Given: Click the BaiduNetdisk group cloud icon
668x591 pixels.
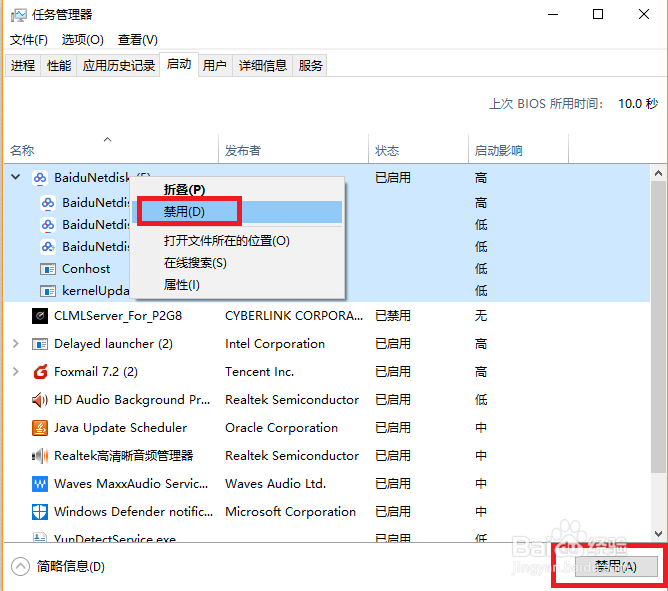Looking at the screenshot, I should click(x=40, y=178).
